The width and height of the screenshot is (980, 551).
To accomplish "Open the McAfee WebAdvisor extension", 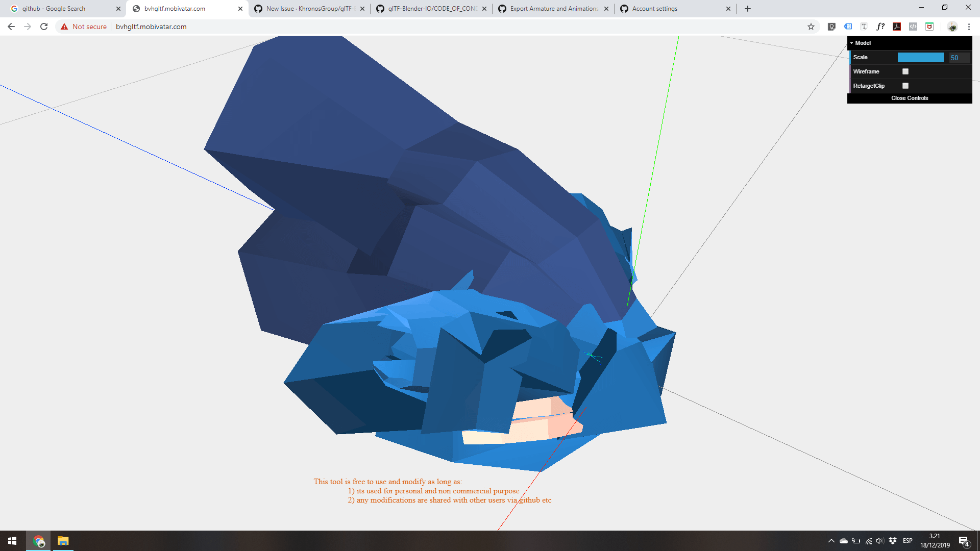I will (929, 27).
